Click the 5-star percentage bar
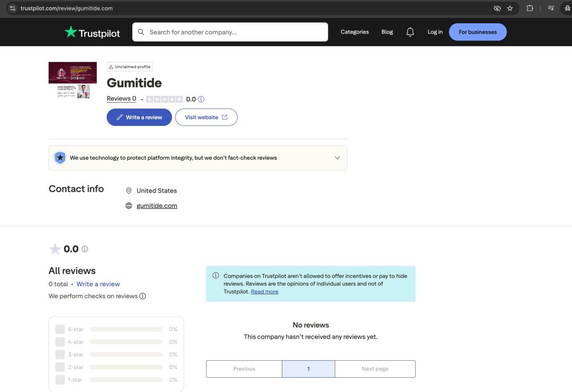 coord(126,330)
